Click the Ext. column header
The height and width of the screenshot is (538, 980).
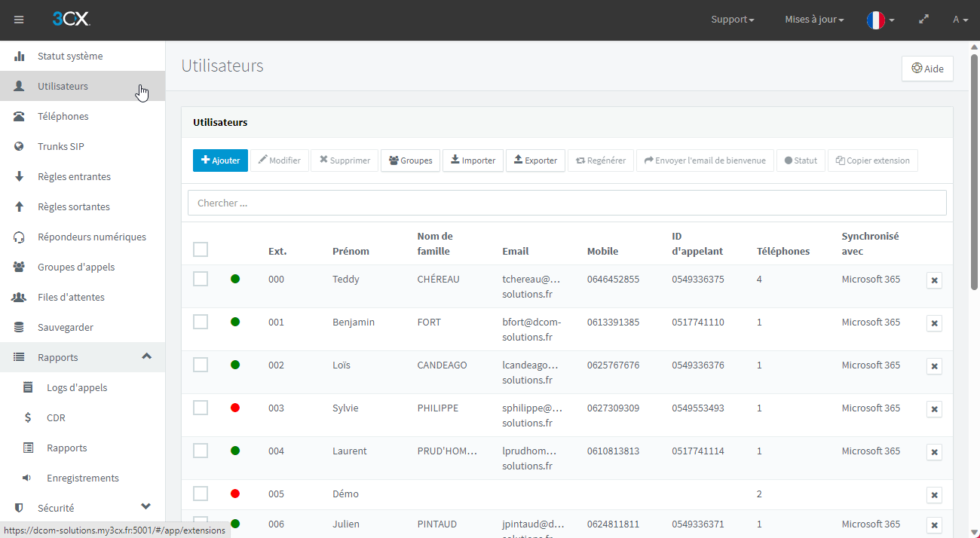[277, 251]
